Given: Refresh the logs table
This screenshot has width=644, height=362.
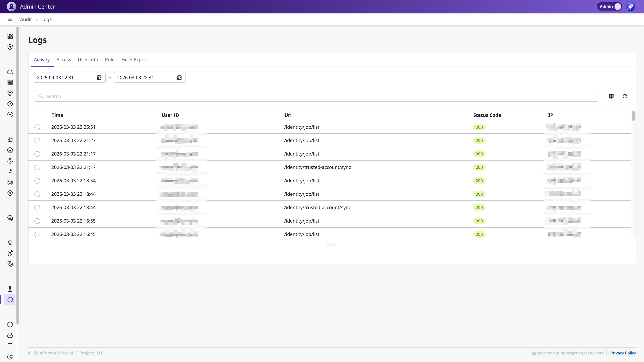Looking at the screenshot, I should click(x=625, y=96).
